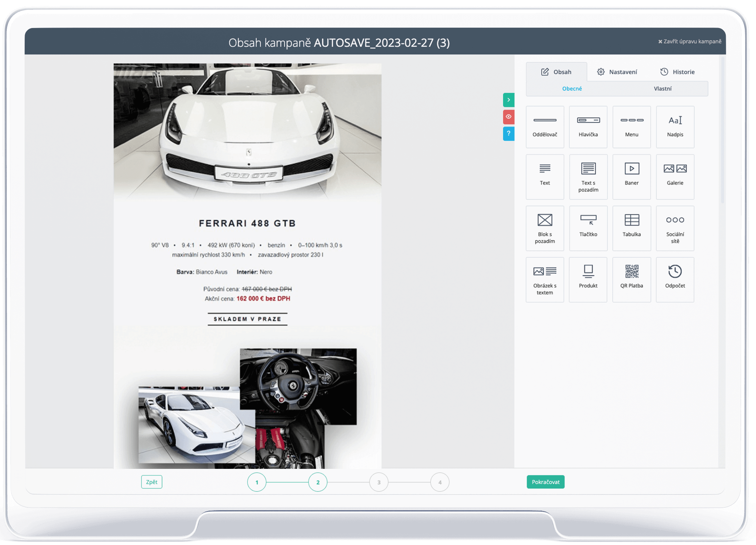Click the Pokračovat button
This screenshot has height=545, width=756.
[x=545, y=482]
